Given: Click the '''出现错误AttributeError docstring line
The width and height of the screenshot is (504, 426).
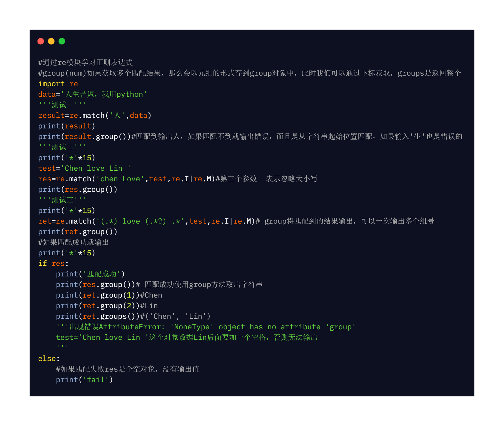Looking at the screenshot, I should (x=206, y=327).
